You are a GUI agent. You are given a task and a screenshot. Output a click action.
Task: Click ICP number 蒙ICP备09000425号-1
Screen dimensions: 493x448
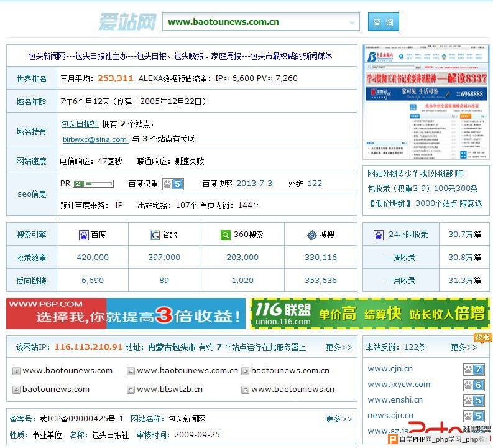(81, 419)
